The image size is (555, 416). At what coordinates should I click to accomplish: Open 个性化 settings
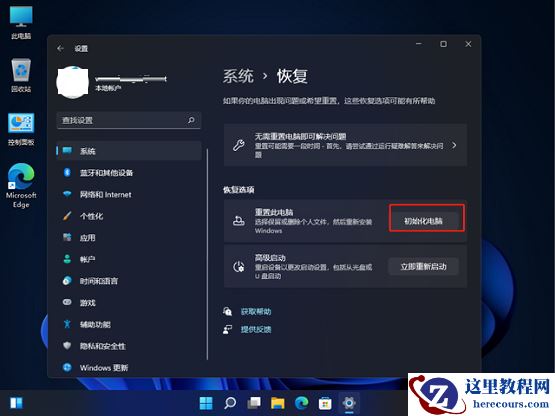[x=129, y=216]
